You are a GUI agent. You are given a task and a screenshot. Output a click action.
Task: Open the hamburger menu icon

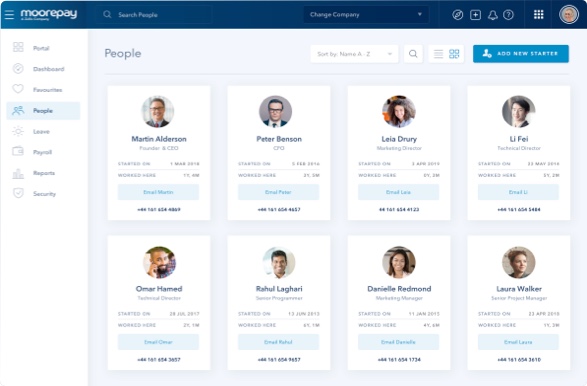9,15
